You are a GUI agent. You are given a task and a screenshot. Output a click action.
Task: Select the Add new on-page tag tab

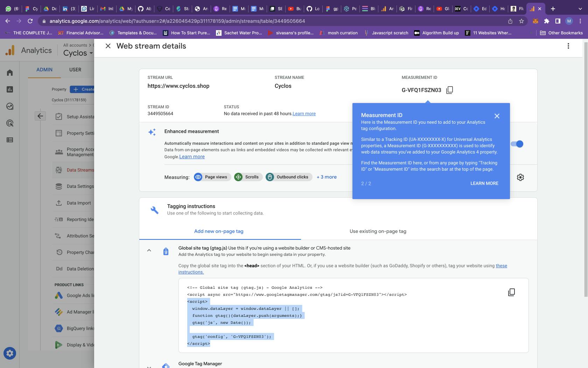[219, 231]
